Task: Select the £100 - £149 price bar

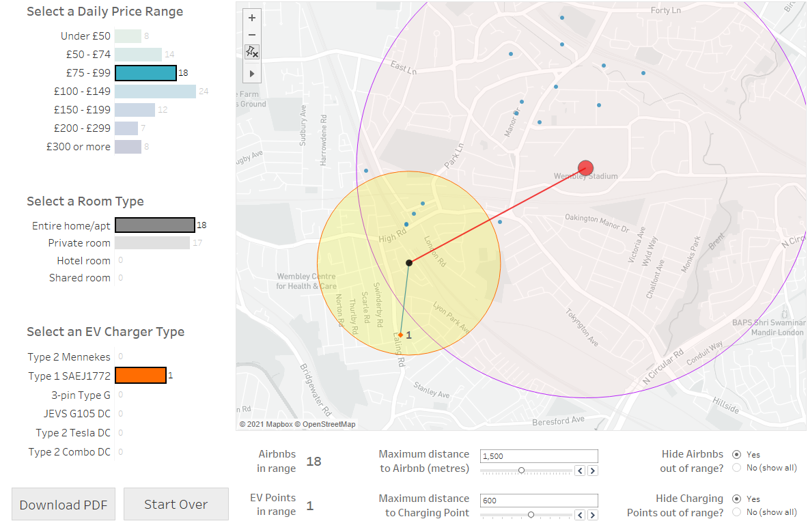Action: point(155,92)
